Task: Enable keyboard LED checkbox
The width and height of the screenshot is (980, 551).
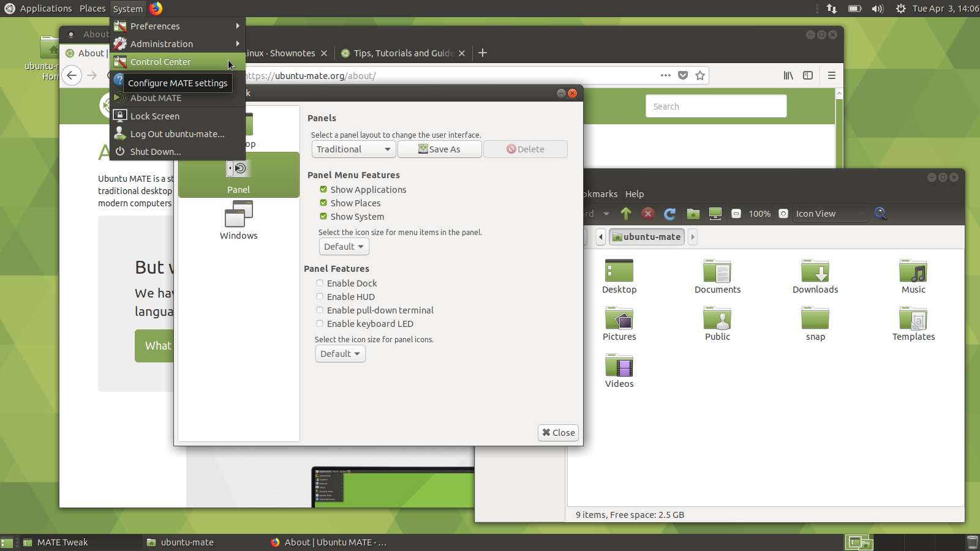Action: coord(320,323)
